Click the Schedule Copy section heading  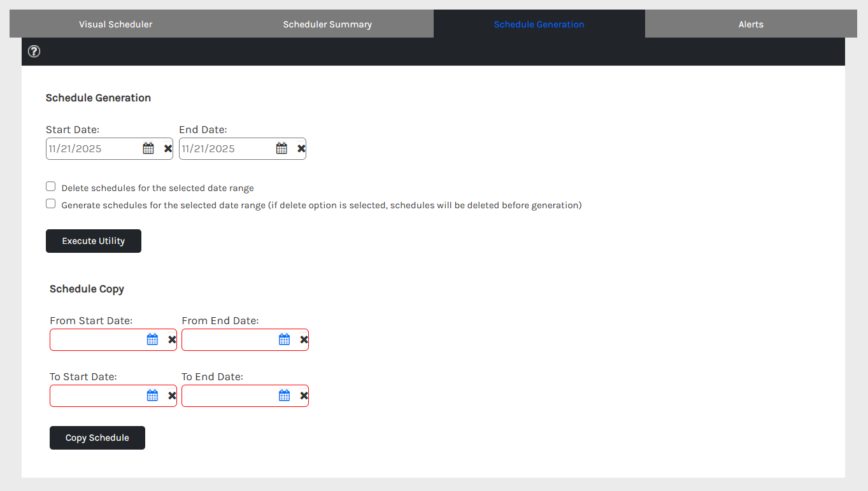coord(87,289)
